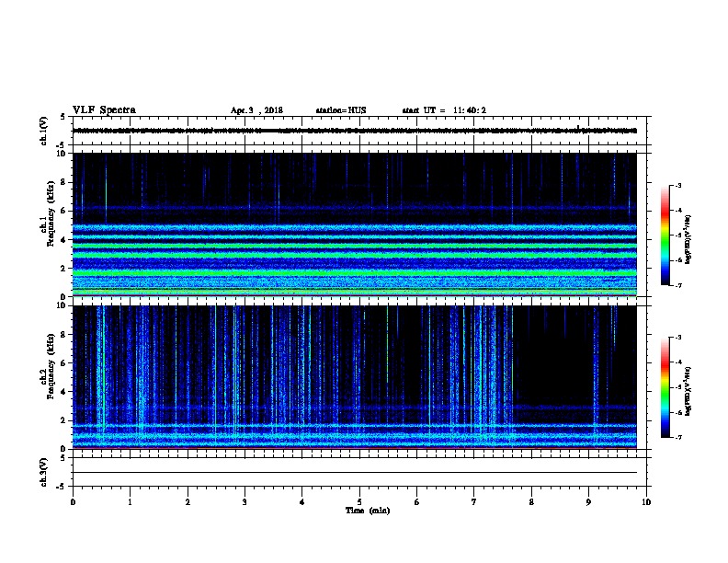Click the ch.2 spectrogram color scale bar
The height and width of the screenshot is (563, 728).
click(665, 387)
